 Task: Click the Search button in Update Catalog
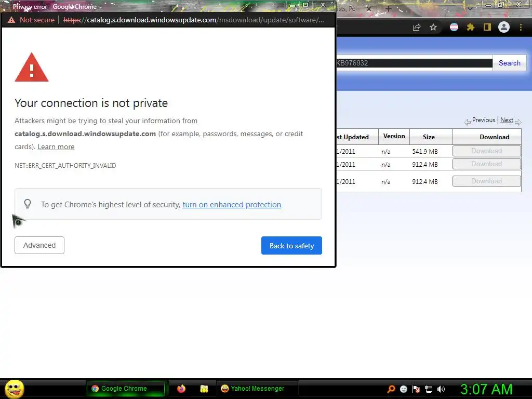(509, 63)
